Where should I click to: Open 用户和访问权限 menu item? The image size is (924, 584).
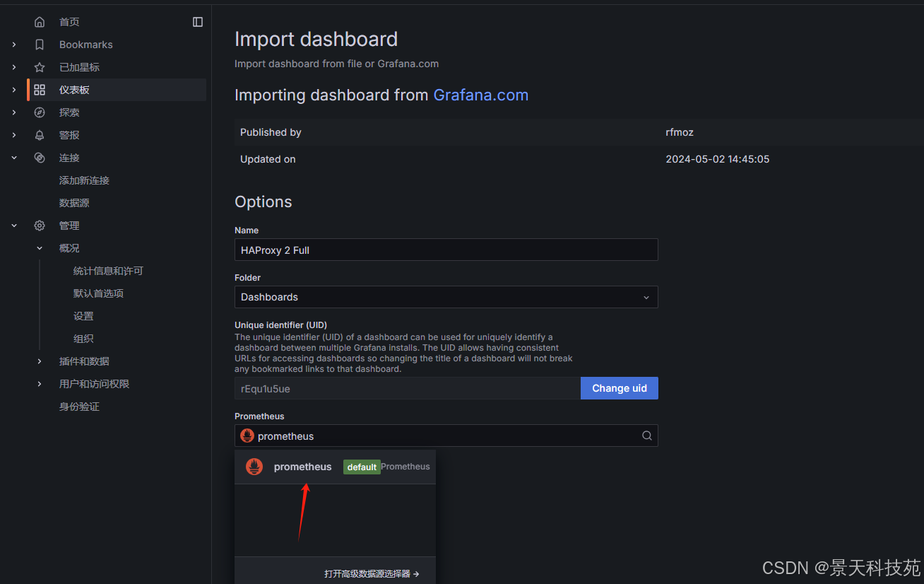(94, 384)
